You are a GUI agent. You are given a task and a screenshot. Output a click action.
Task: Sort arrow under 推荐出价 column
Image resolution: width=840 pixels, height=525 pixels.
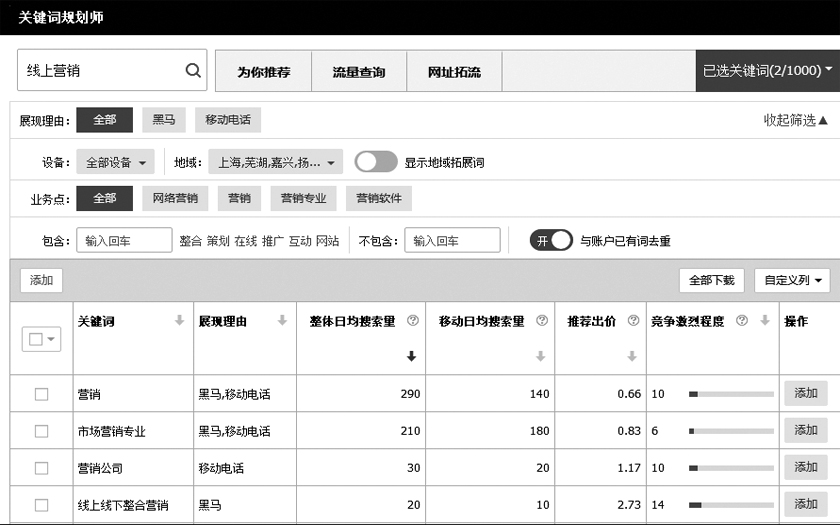(x=632, y=356)
